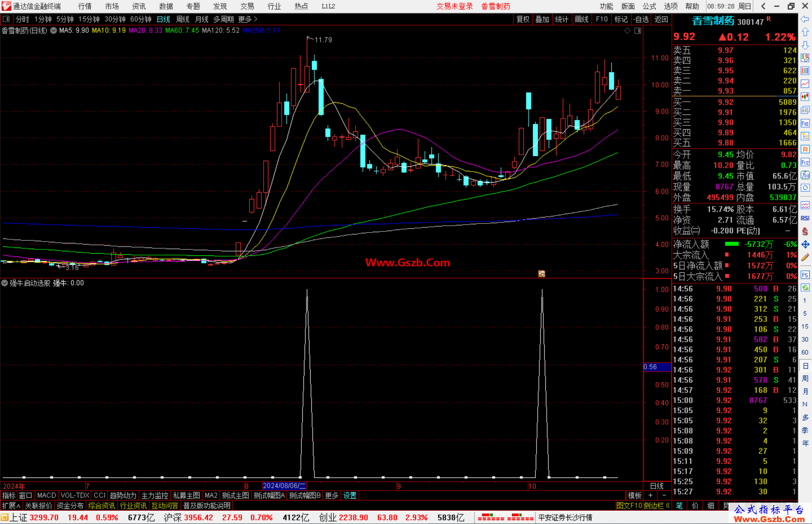Click the wavy indicator lines icon in sidebar
The height and width of the screenshot is (524, 812).
point(804,205)
